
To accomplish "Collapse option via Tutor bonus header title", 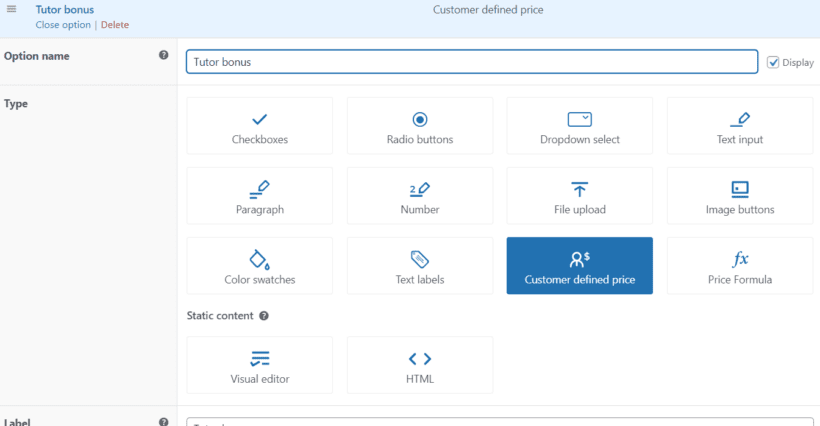I will [65, 9].
